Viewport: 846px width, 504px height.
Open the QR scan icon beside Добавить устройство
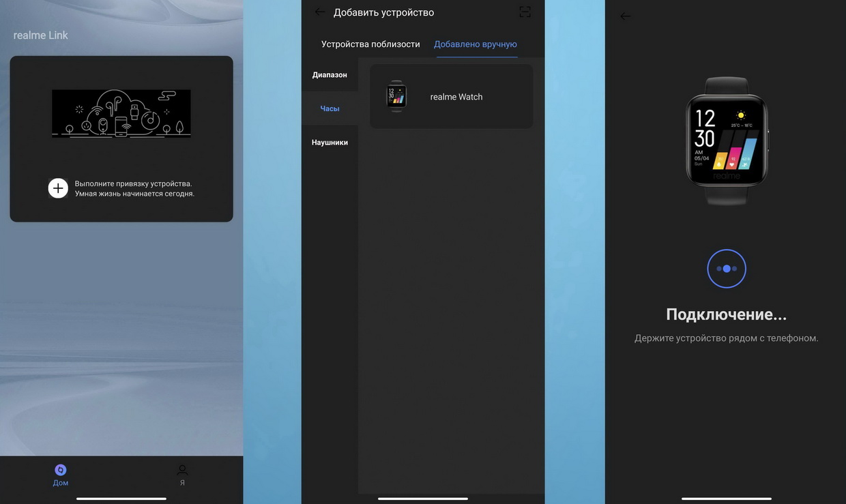(525, 12)
